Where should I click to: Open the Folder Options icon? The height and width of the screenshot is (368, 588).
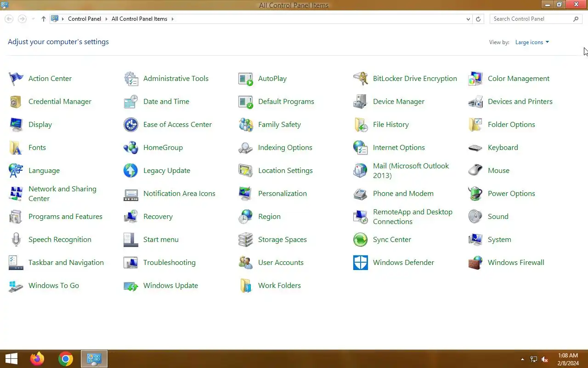475,125
